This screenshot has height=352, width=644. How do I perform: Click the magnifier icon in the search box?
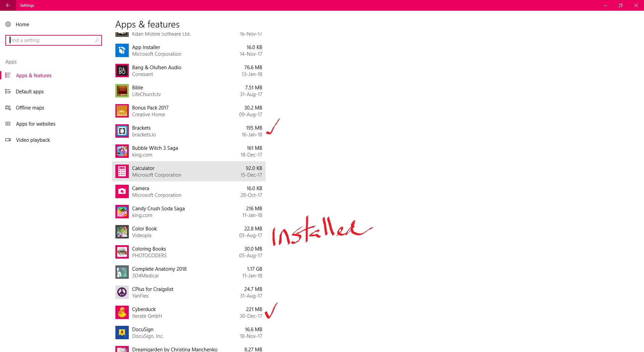[97, 40]
